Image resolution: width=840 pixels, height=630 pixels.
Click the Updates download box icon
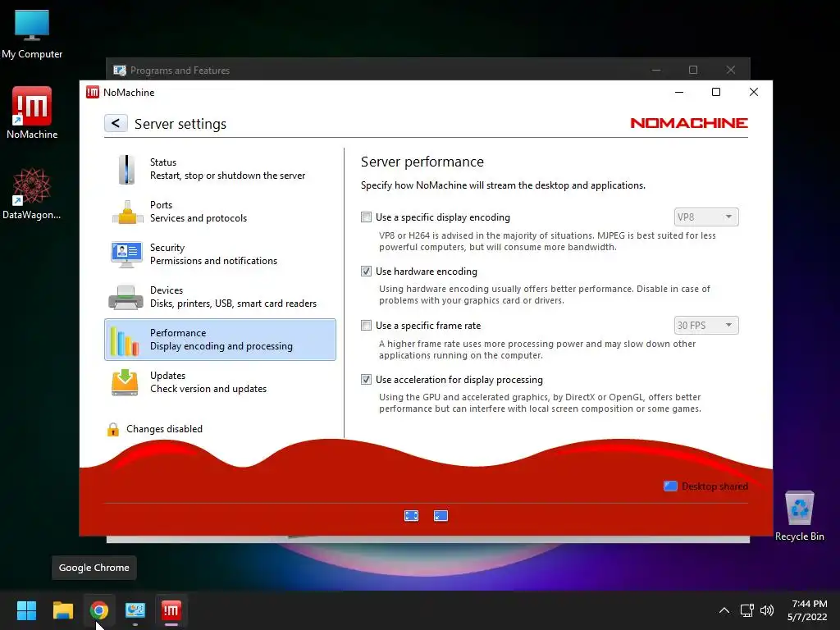coord(125,382)
